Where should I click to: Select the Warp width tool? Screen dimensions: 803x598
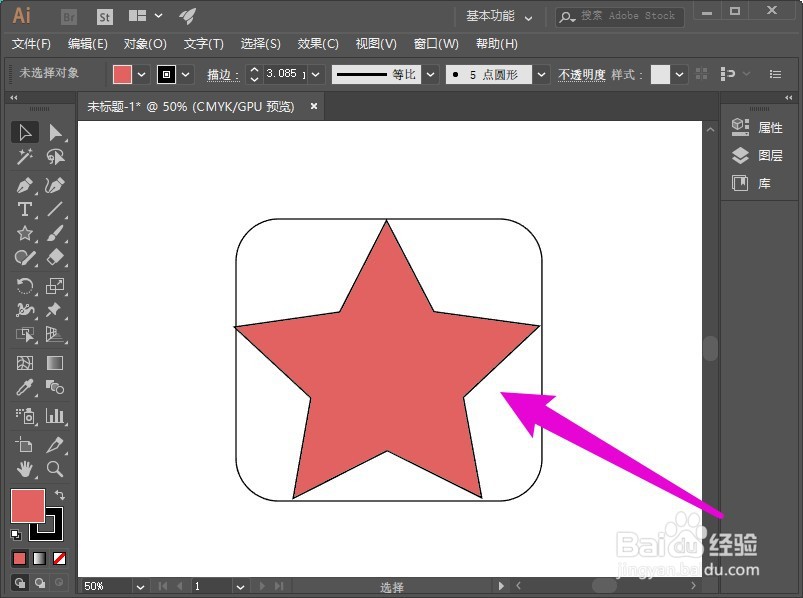click(25, 310)
